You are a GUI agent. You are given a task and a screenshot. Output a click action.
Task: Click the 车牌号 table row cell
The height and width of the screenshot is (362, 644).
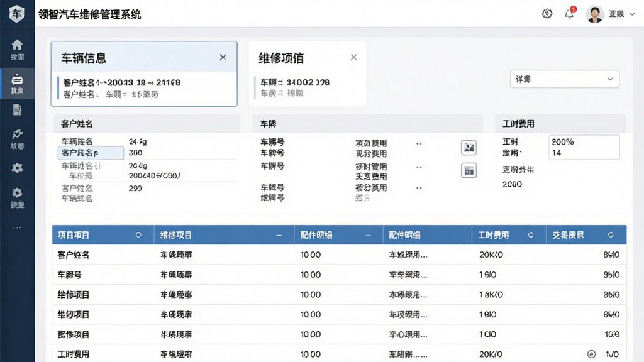point(69,275)
